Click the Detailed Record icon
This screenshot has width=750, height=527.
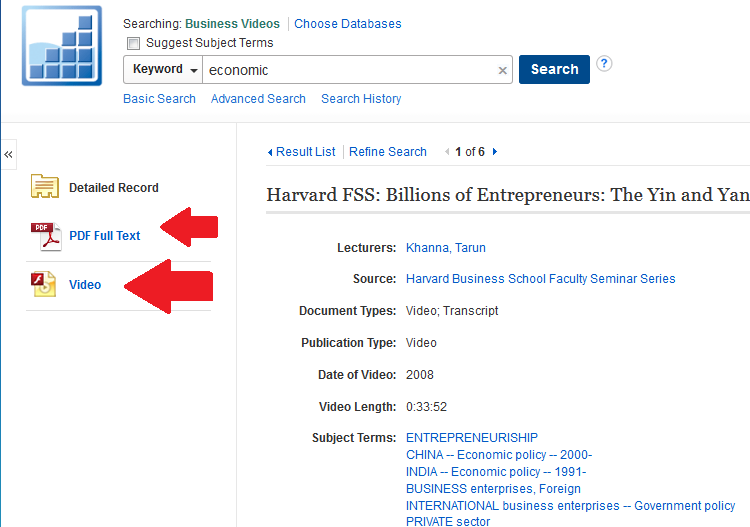click(45, 187)
